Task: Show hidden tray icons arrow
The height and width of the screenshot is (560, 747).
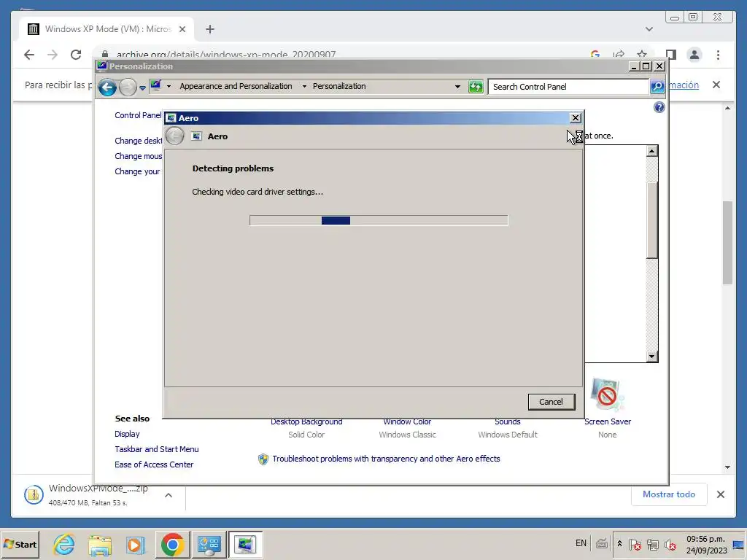Action: click(x=619, y=544)
